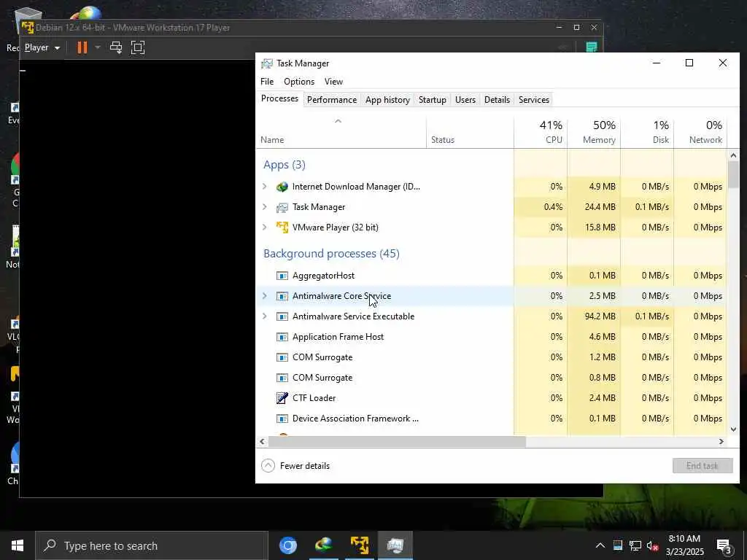
Task: Click the Internet Download Manager process icon
Action: tap(282, 187)
